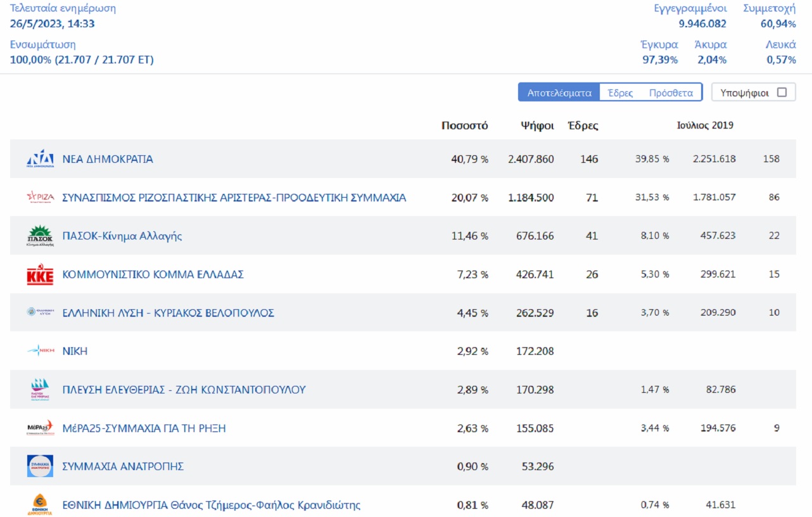812x517 pixels.
Task: Click the 71 seats value
Action: click(x=592, y=198)
